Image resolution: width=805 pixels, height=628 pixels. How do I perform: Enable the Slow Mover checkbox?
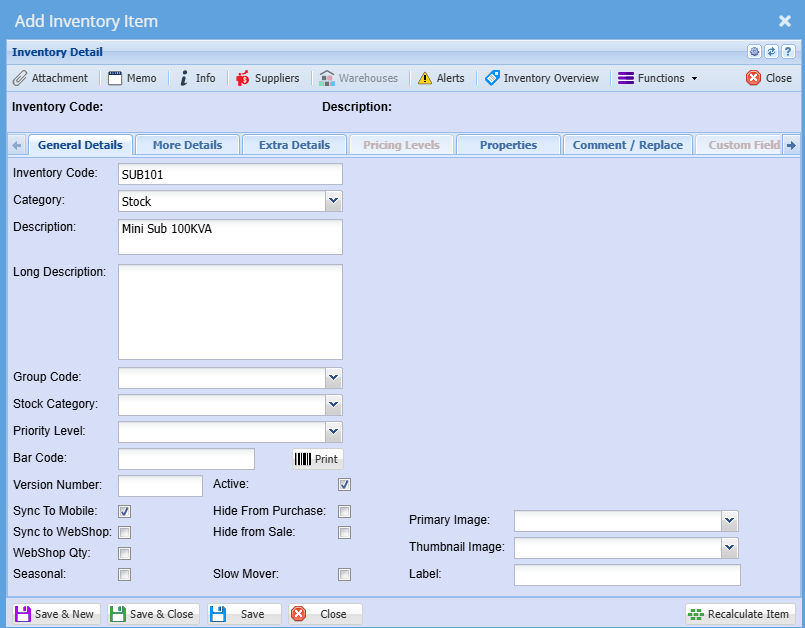(344, 574)
